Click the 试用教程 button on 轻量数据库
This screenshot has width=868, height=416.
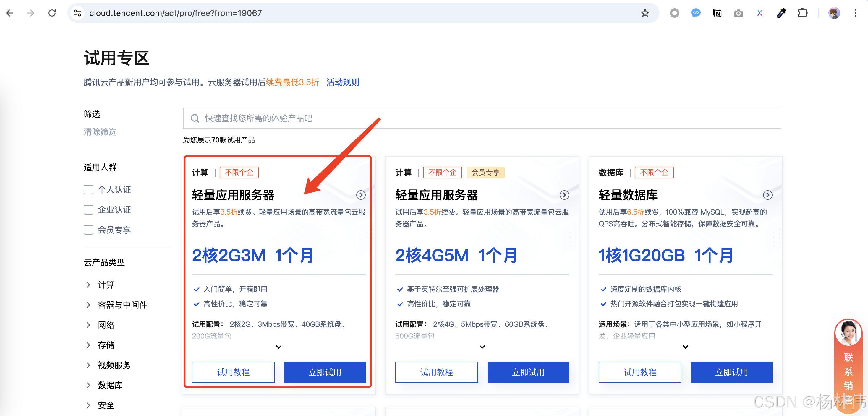[x=639, y=372]
